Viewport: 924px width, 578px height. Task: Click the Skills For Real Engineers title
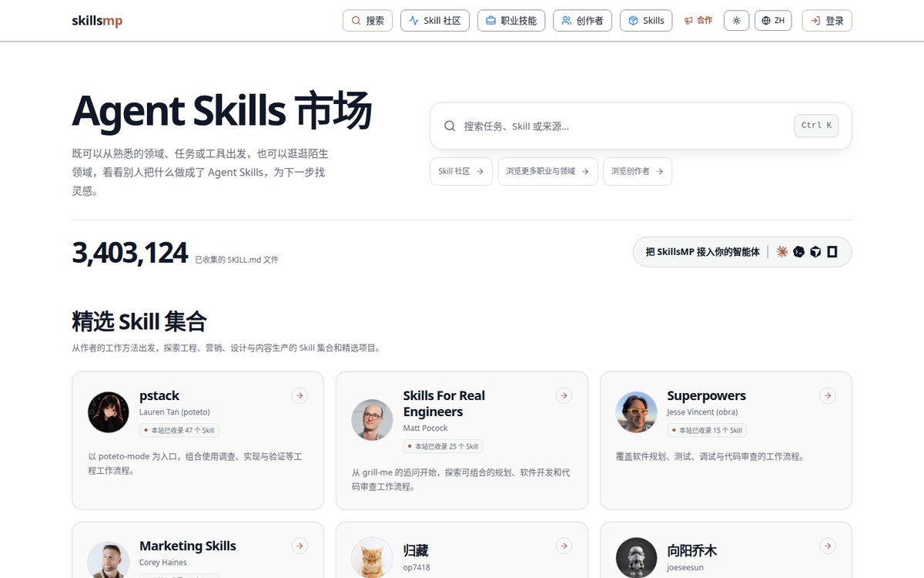[x=444, y=404]
